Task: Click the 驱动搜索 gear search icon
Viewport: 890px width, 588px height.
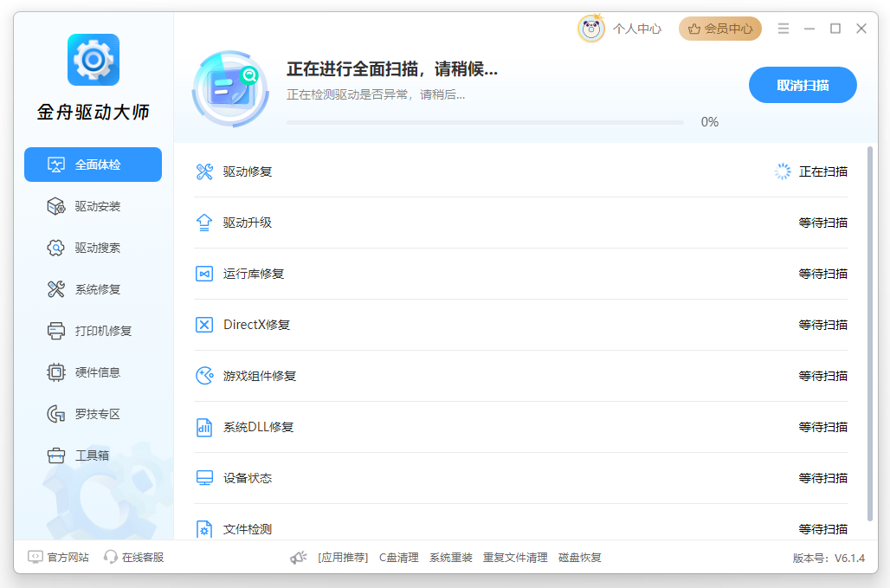Action: point(55,248)
